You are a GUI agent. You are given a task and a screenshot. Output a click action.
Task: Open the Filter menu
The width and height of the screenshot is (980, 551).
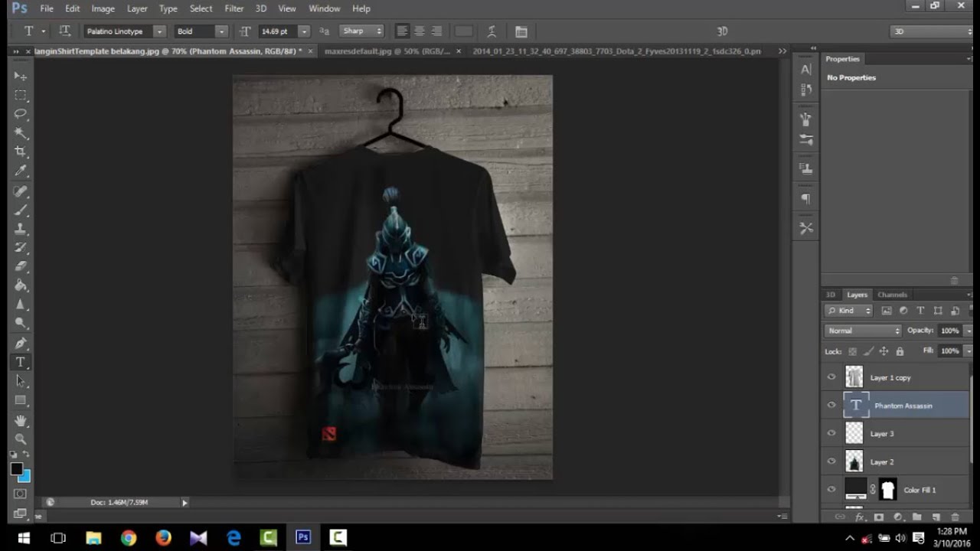(234, 8)
